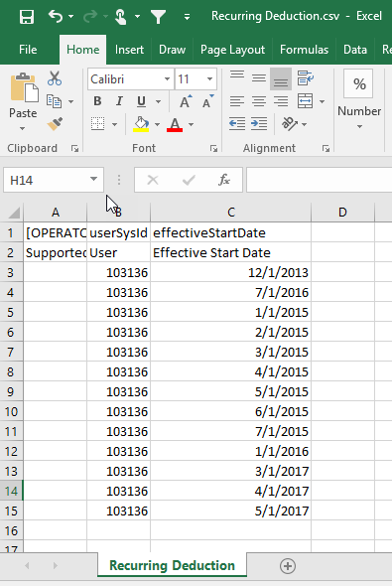Switch to the Formulas tab
Screen dimensions: 392x586
click(x=304, y=50)
